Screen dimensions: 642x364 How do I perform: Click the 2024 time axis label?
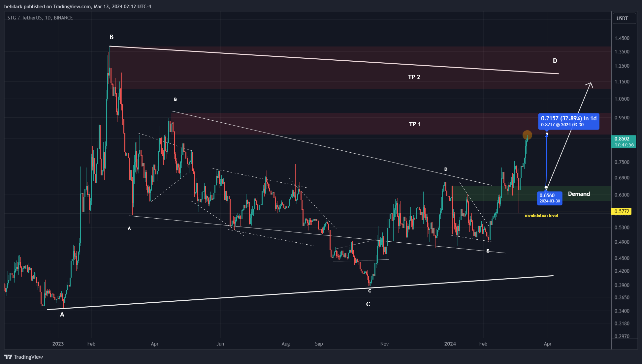(450, 344)
